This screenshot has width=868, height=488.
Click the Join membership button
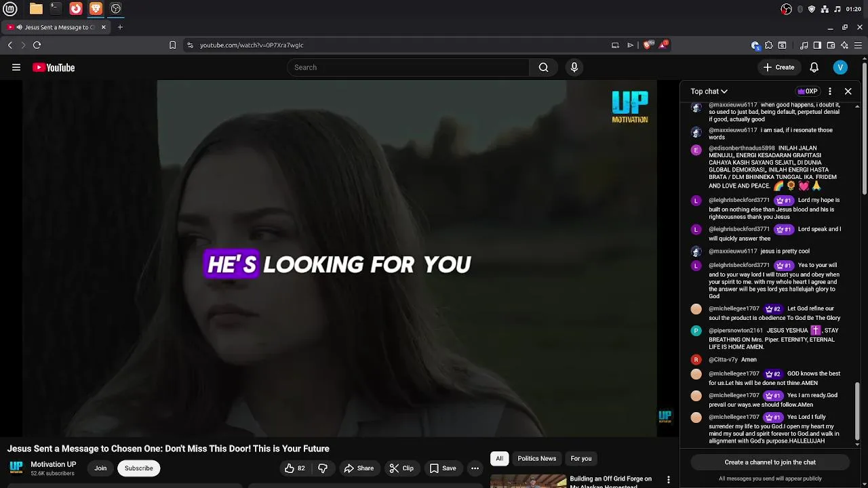coord(100,468)
